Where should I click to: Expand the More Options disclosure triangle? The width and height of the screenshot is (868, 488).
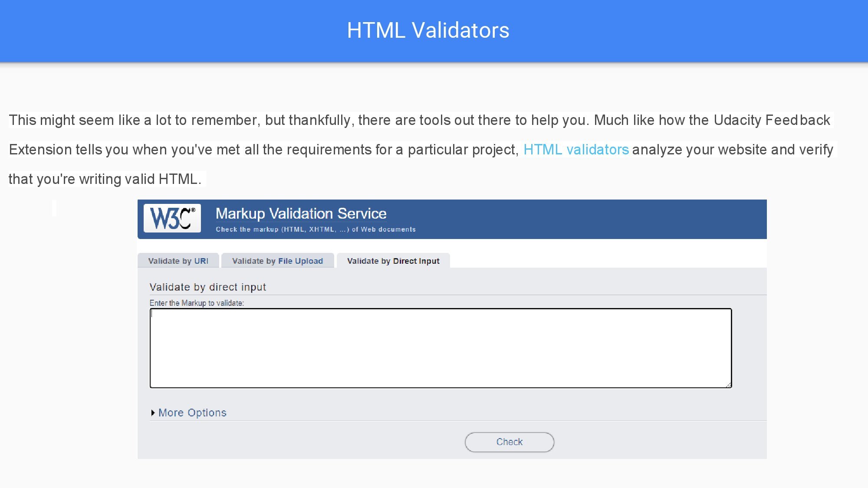[153, 413]
